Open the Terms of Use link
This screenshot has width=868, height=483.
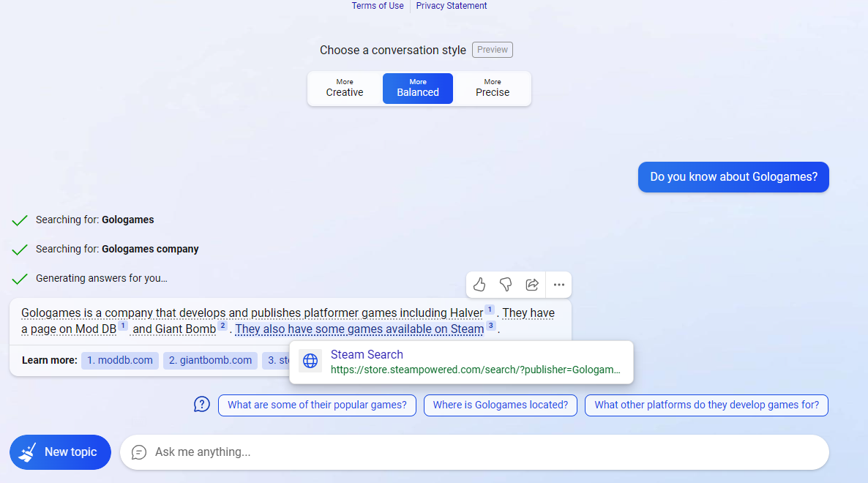coord(378,6)
